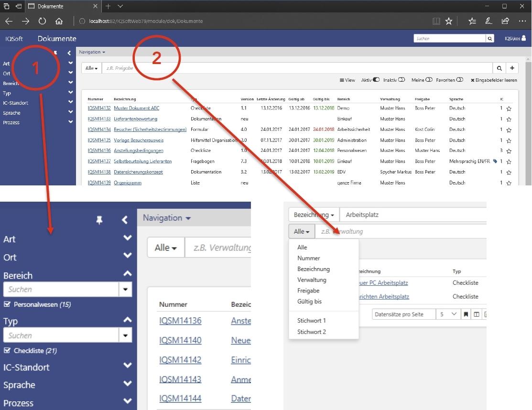
Task: Toggle the Favoriten switch
Action: [460, 80]
